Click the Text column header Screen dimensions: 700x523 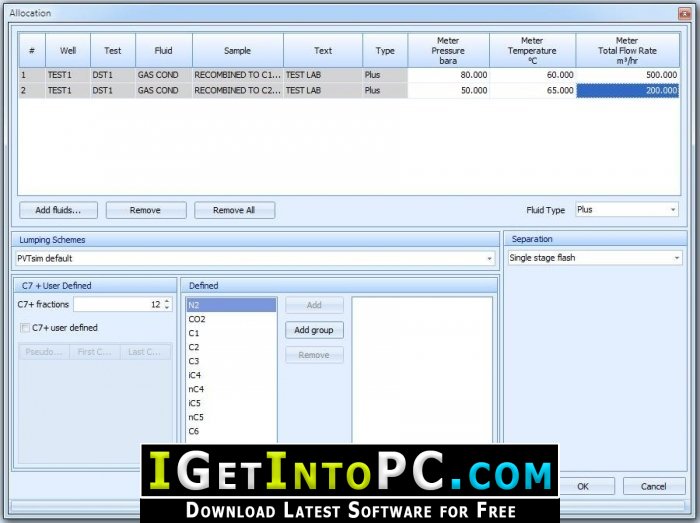click(x=323, y=50)
